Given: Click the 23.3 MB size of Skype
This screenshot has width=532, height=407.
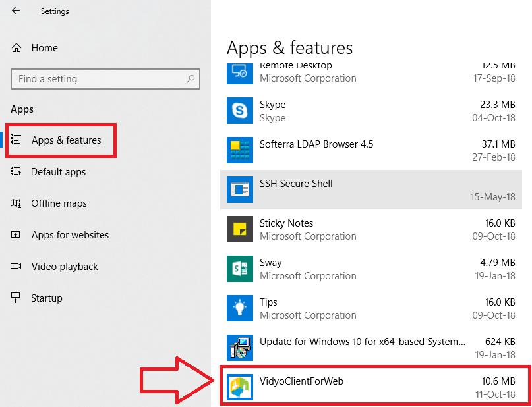Looking at the screenshot, I should coord(498,104).
